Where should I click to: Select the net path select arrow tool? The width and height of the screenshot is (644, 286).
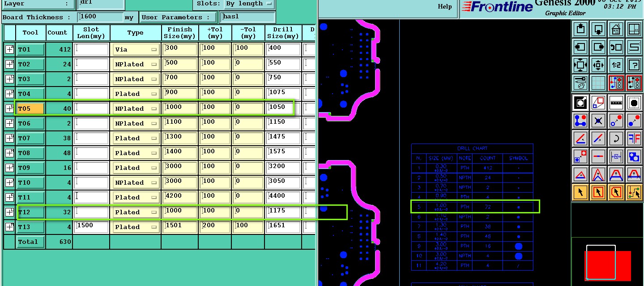pos(634,192)
